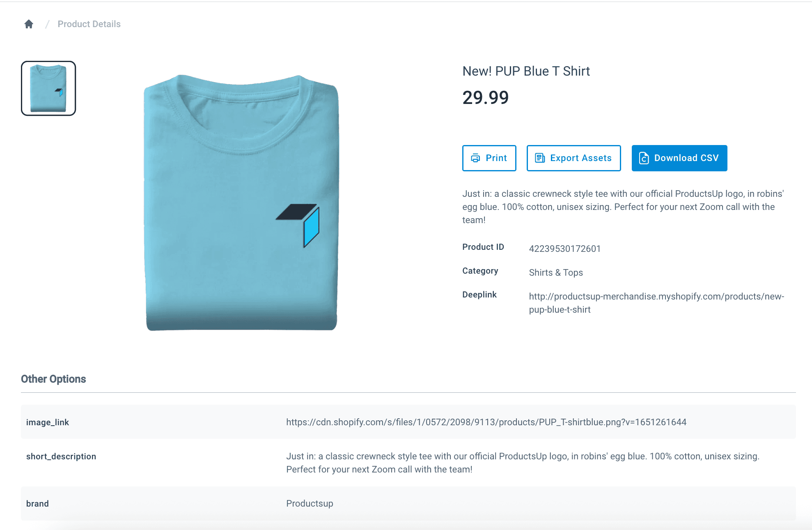Click the Product Details breadcrumb
The width and height of the screenshot is (812, 530).
89,24
